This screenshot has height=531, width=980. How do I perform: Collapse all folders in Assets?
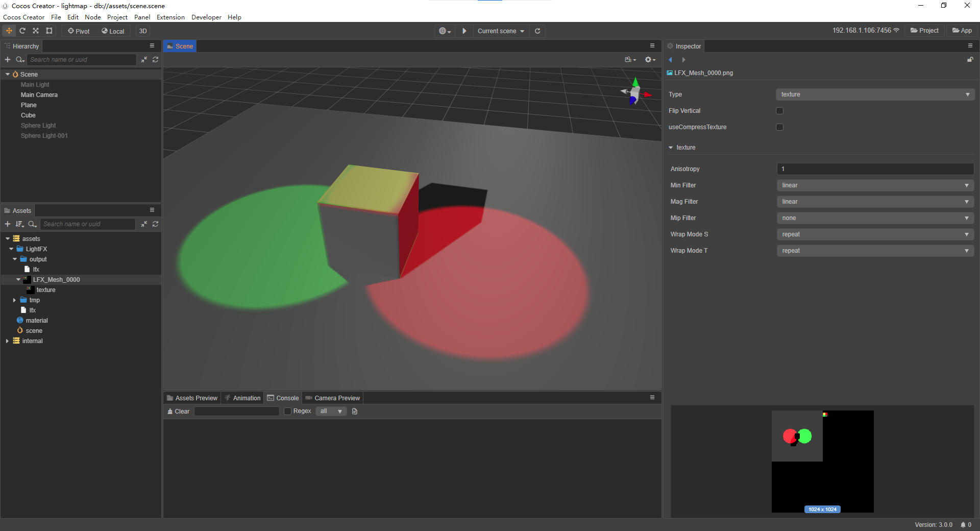(144, 224)
